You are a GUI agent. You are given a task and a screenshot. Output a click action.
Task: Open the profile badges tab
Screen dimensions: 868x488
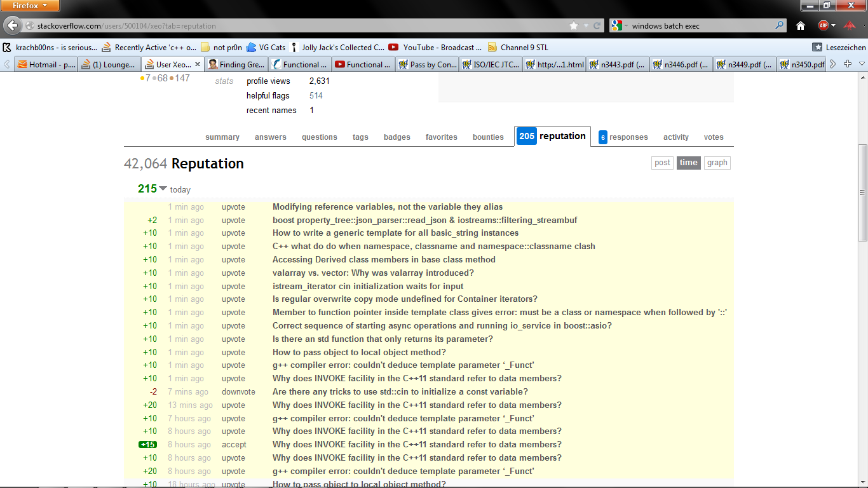[x=397, y=137]
